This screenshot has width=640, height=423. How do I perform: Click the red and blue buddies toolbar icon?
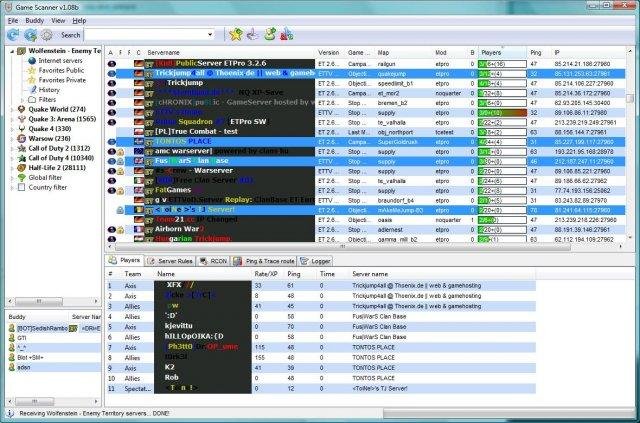[x=287, y=35]
